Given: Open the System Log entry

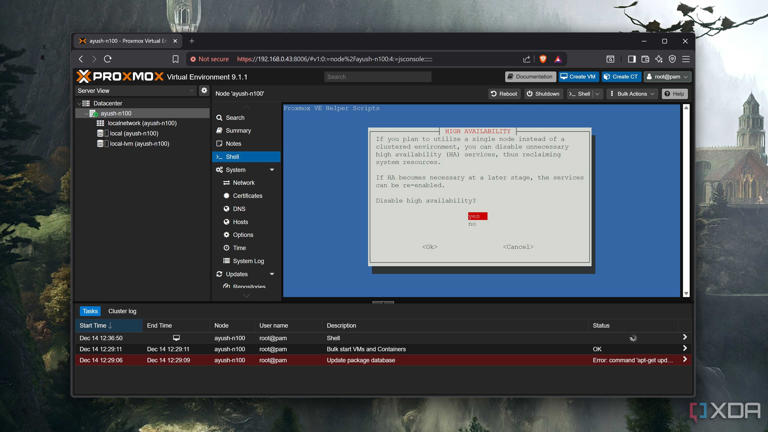Looking at the screenshot, I should [248, 261].
